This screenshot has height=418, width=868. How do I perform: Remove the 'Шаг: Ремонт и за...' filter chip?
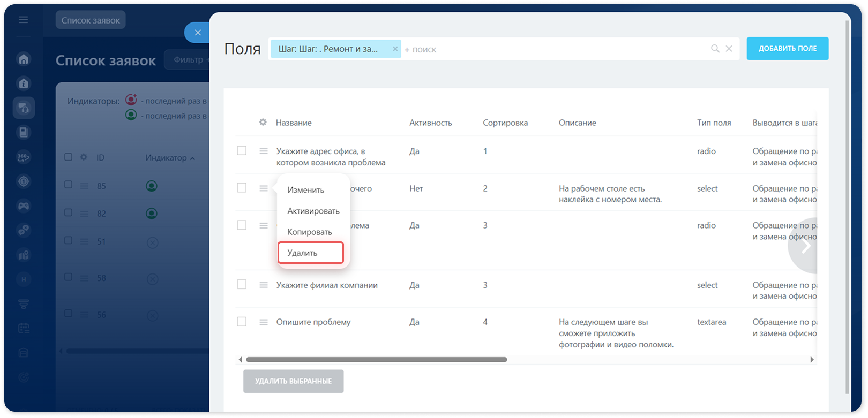[395, 49]
